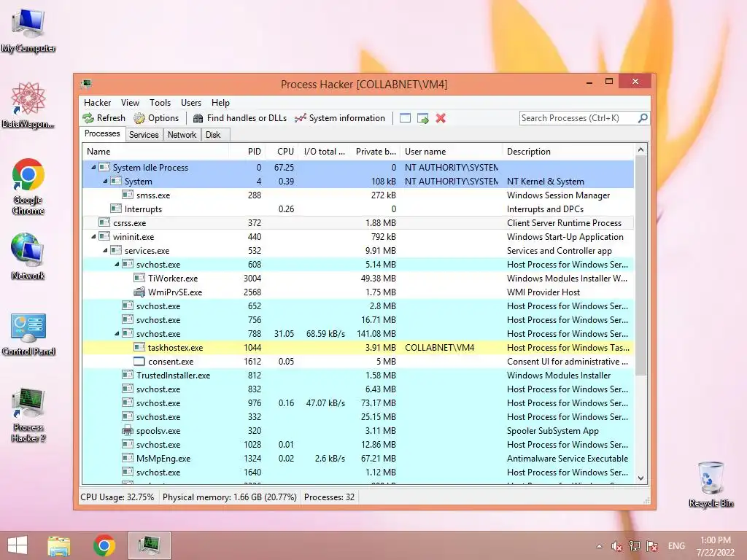The image size is (747, 560).
Task: Collapse svchost.exe PID 608 node
Action: (117, 264)
